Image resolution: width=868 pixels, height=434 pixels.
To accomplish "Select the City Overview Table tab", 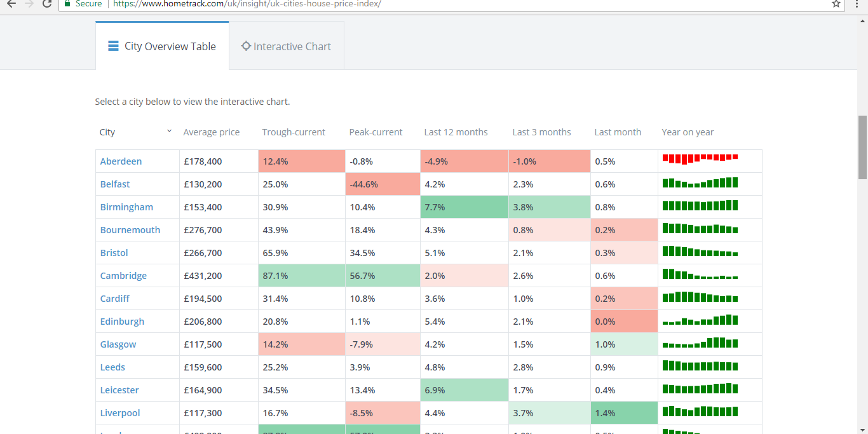I will click(x=162, y=46).
